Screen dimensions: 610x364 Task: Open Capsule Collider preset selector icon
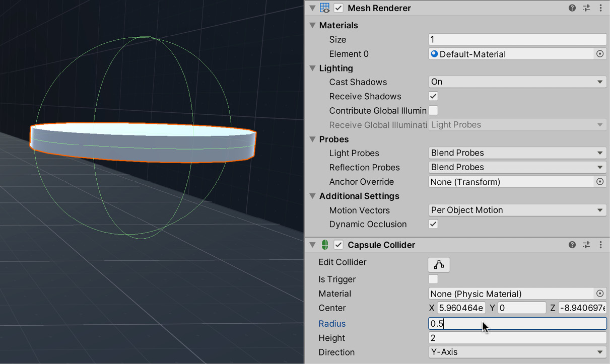click(x=586, y=245)
